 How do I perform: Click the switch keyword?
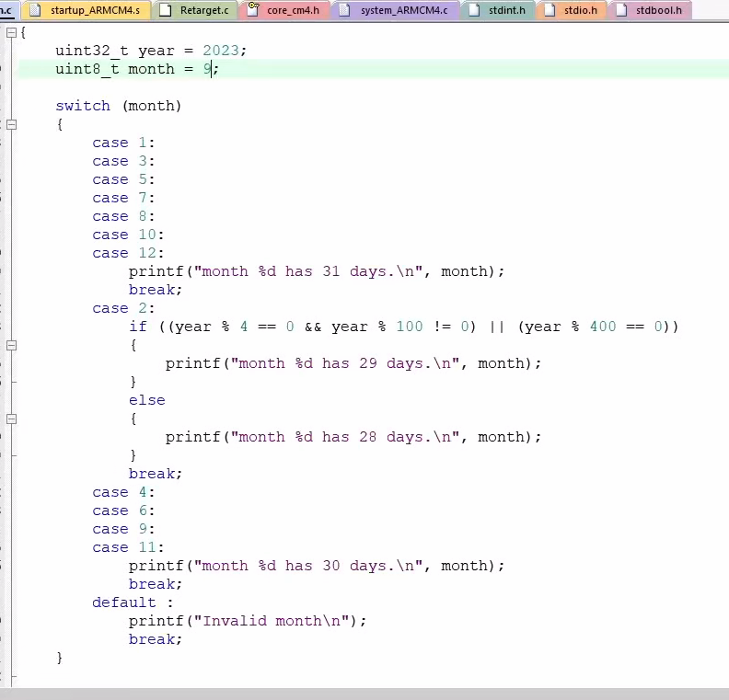pyautogui.click(x=83, y=106)
